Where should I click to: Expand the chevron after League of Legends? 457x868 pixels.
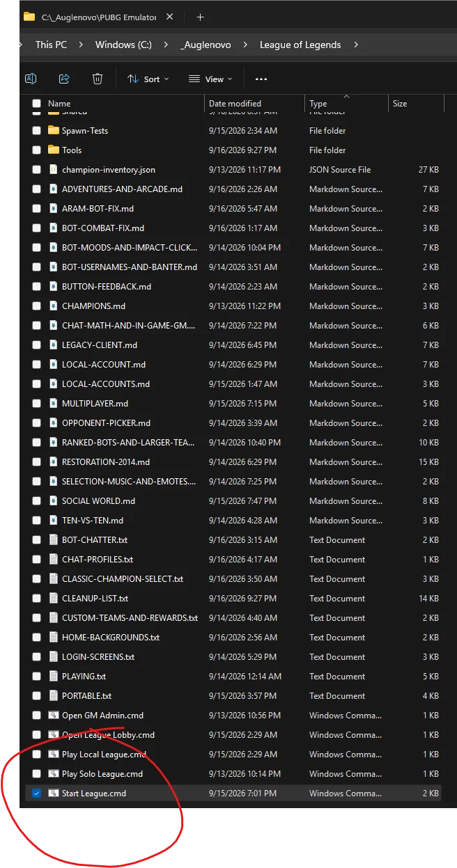point(356,45)
